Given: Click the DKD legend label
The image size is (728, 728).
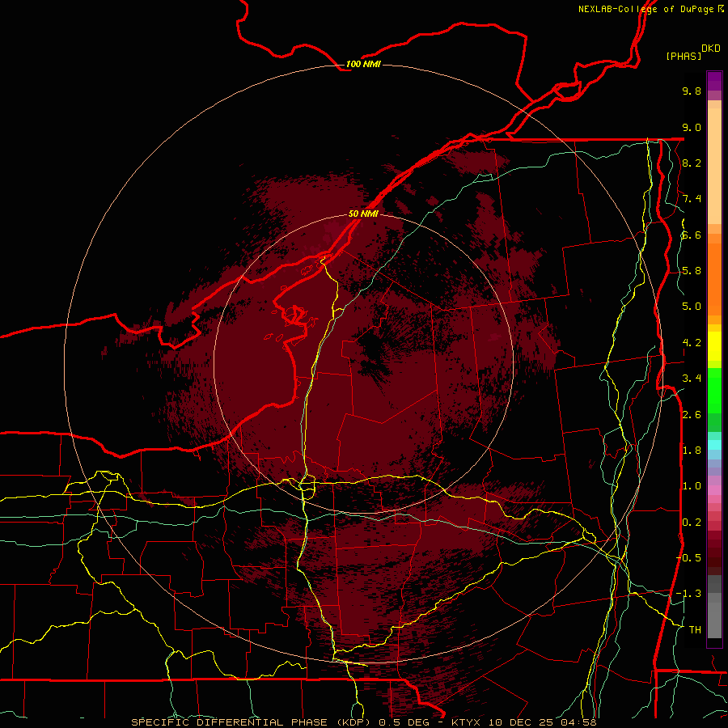Looking at the screenshot, I should click(711, 49).
